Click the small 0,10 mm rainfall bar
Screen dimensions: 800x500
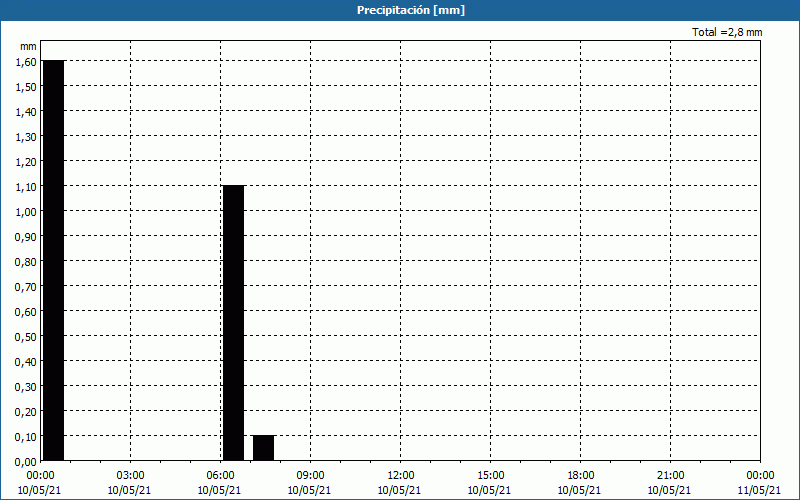pyautogui.click(x=264, y=448)
